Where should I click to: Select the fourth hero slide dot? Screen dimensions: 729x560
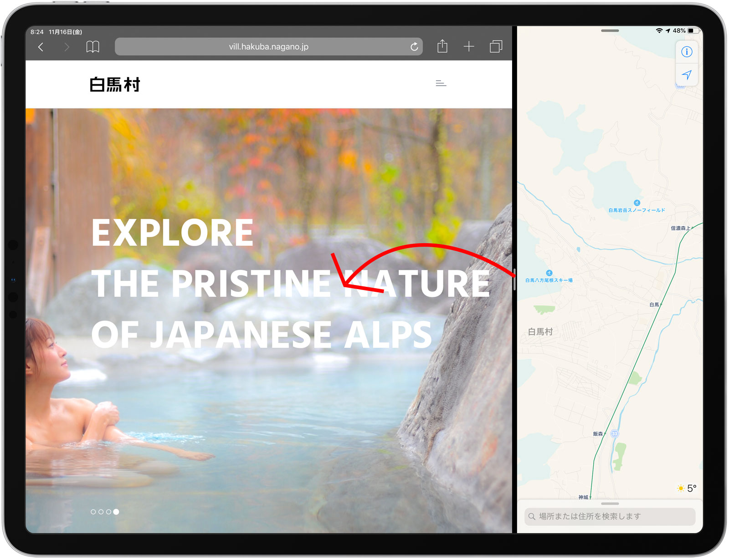[116, 512]
